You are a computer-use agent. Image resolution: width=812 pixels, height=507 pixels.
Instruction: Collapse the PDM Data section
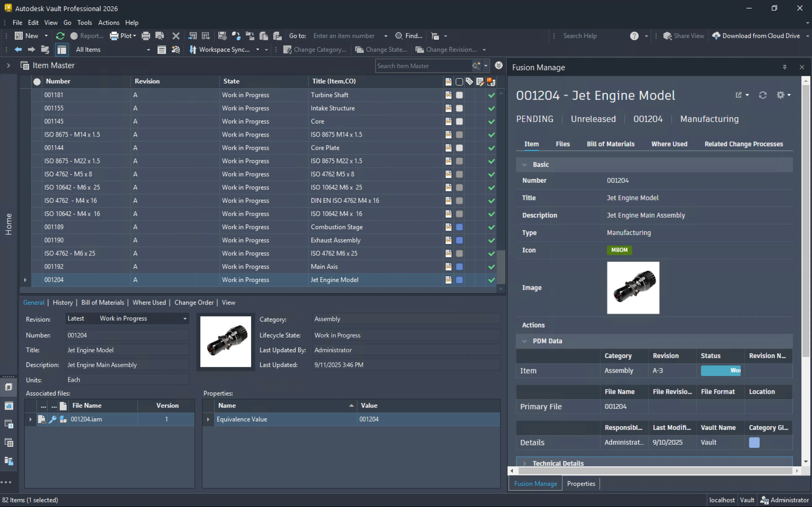(x=524, y=341)
